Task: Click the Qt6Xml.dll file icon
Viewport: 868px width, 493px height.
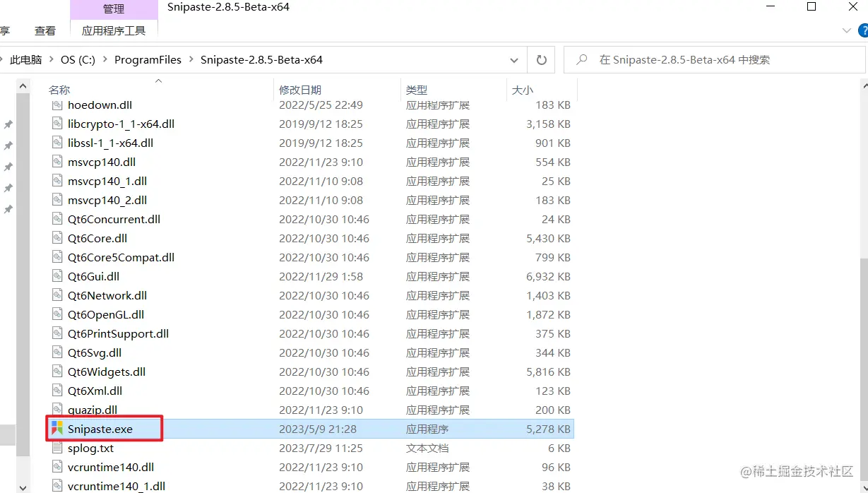Action: [x=57, y=391]
